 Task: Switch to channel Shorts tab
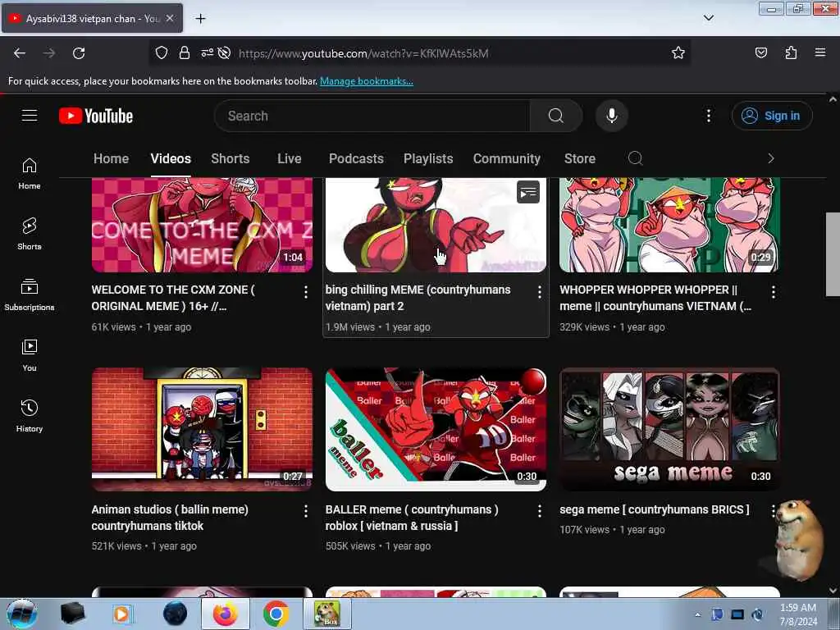coord(231,158)
